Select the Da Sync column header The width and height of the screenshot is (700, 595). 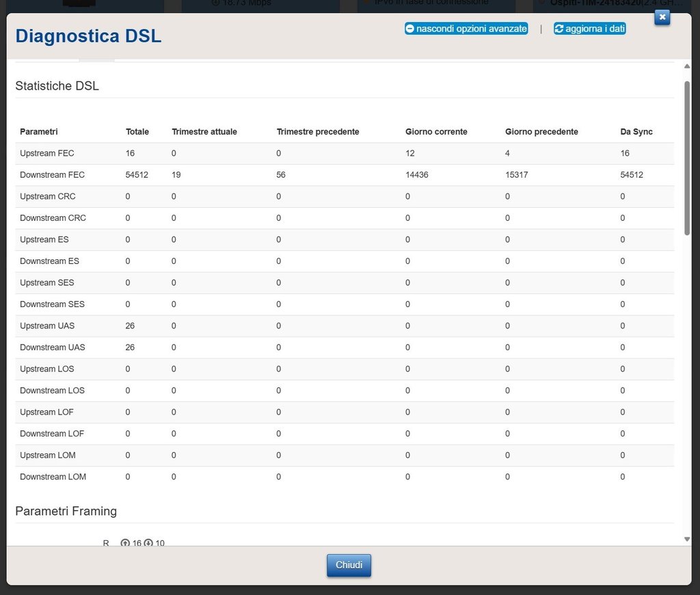pos(636,131)
